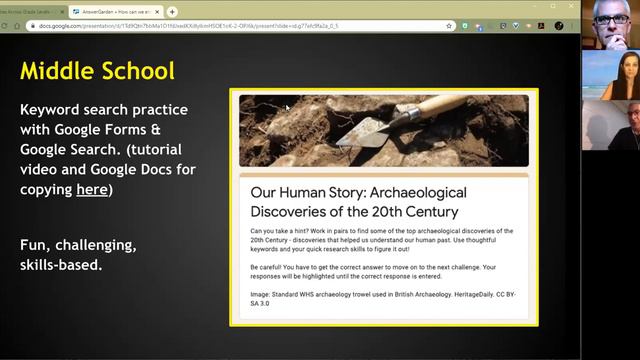Close the AnswerGarden browser tab
The image size is (640, 360).
157,12
